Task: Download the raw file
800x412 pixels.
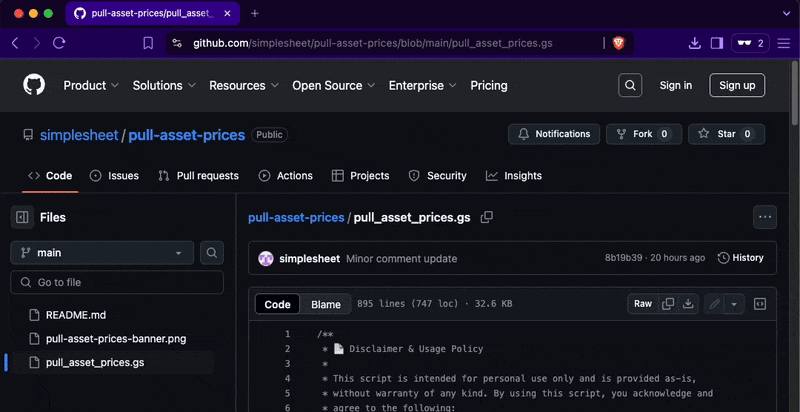Action: tap(688, 304)
